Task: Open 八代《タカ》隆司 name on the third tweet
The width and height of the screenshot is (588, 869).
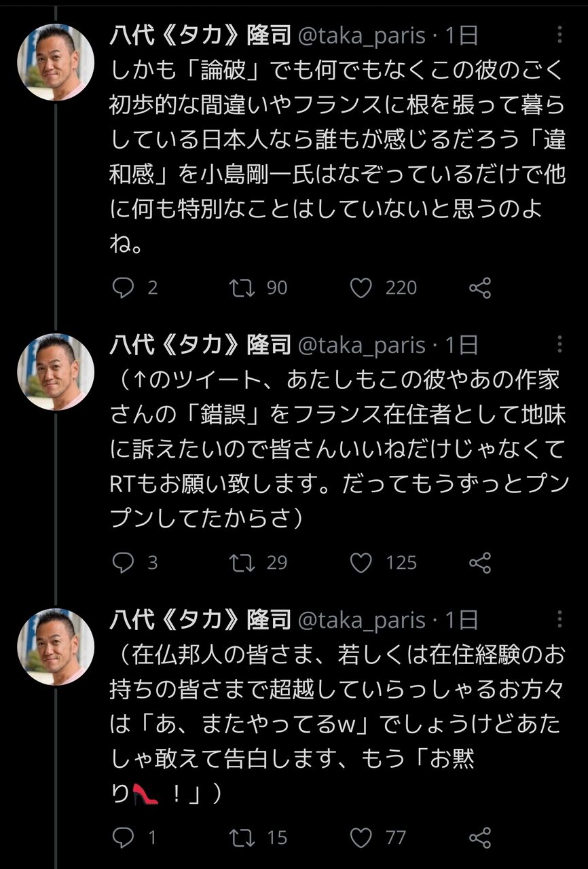Action: [x=200, y=620]
